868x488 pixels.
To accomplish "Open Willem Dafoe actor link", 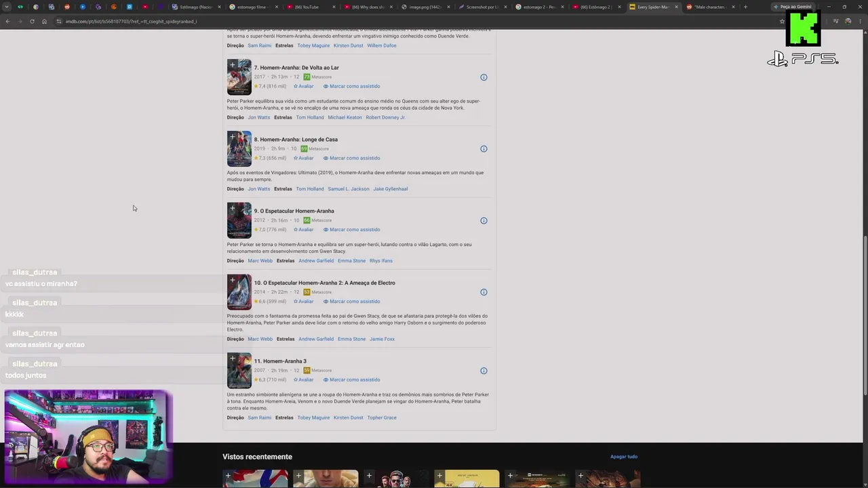I will [x=382, y=46].
